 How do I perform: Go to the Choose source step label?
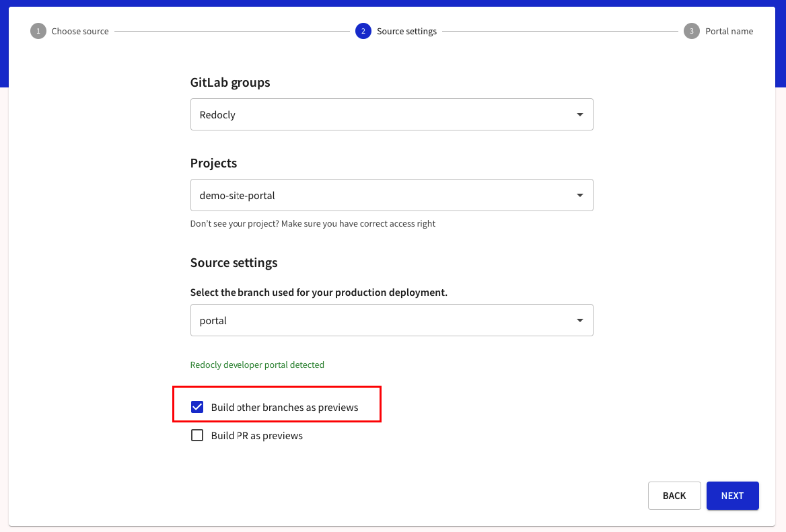(x=80, y=31)
